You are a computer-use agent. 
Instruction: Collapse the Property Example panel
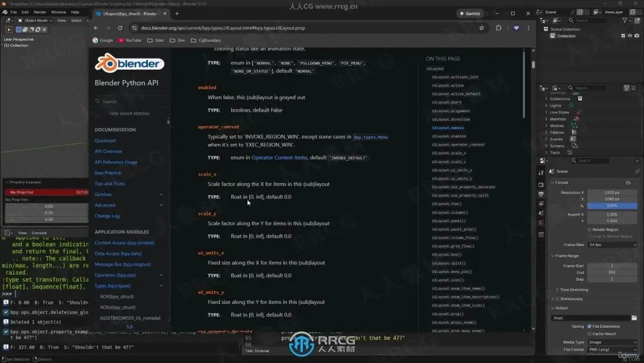coord(7,182)
